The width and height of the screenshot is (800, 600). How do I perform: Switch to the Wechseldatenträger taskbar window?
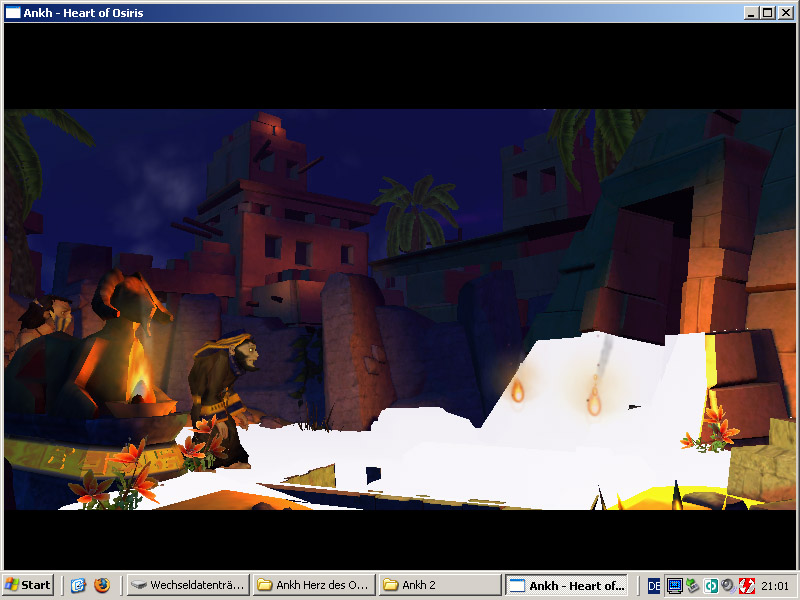188,585
